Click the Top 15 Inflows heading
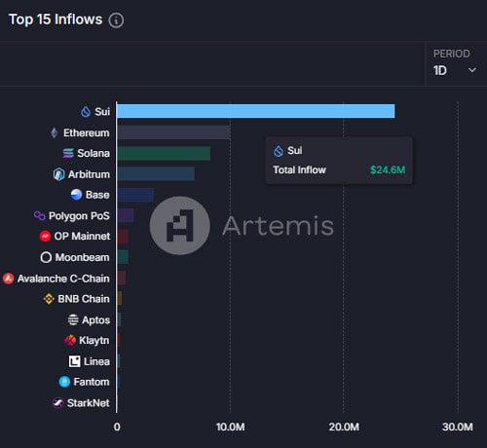The height and width of the screenshot is (448, 487). [x=56, y=19]
